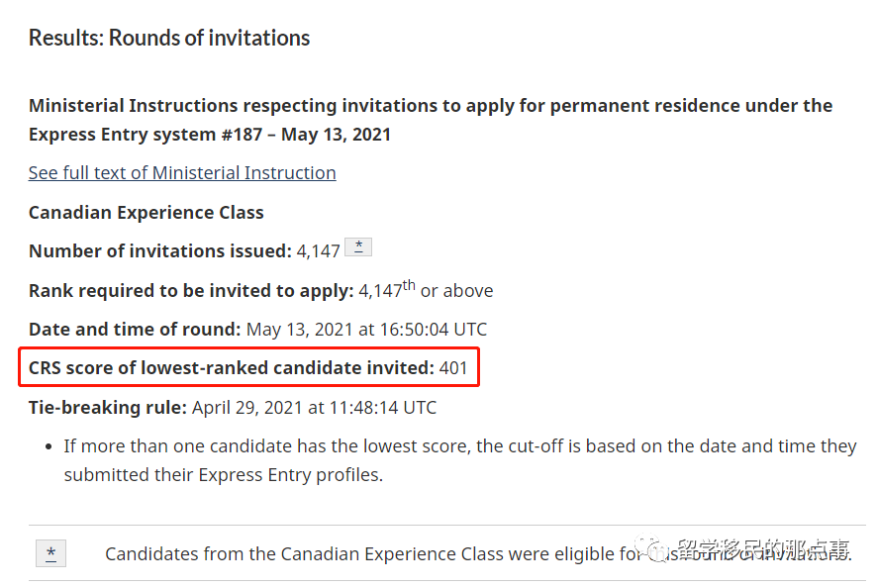Click the 'Date and time of round' label

point(135,330)
